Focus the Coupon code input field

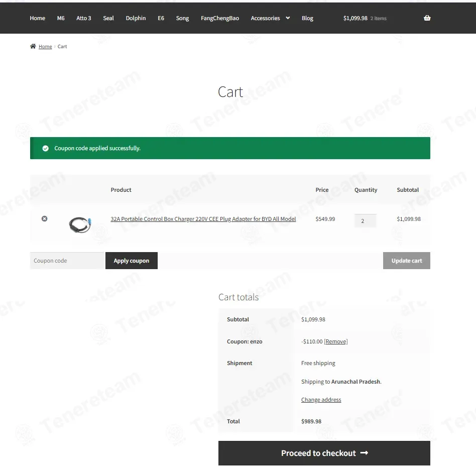click(x=68, y=261)
